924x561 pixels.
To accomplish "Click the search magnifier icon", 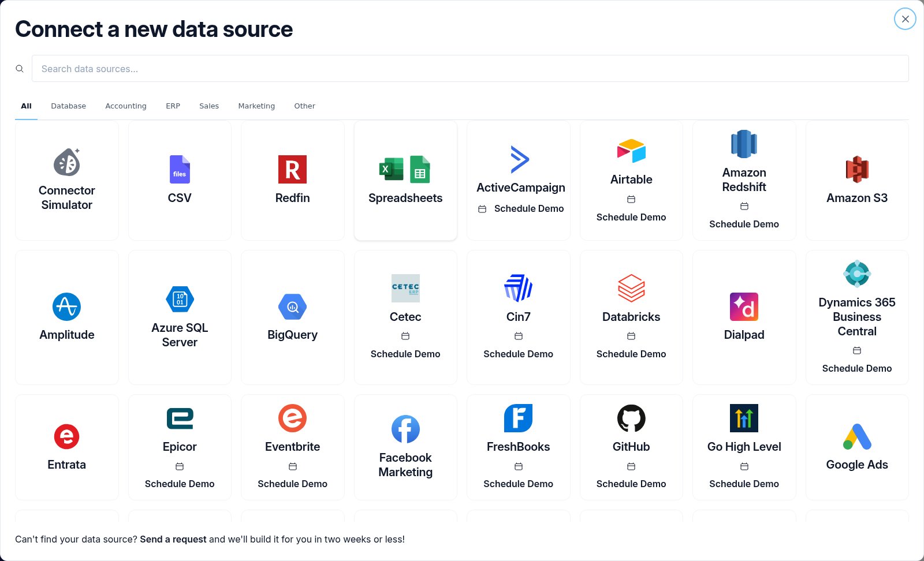I will click(20, 69).
